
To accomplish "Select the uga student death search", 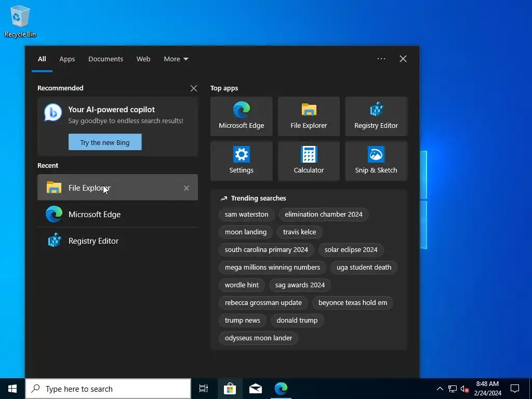I will [364, 268].
